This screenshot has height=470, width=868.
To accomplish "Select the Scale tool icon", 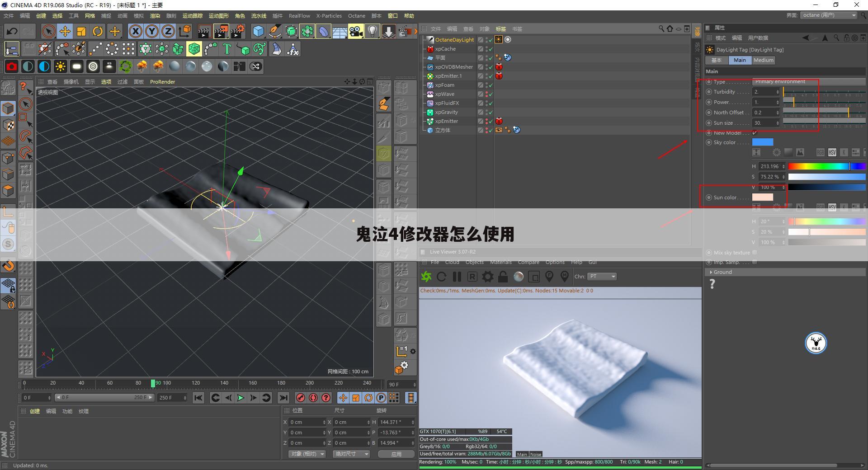I will click(81, 31).
